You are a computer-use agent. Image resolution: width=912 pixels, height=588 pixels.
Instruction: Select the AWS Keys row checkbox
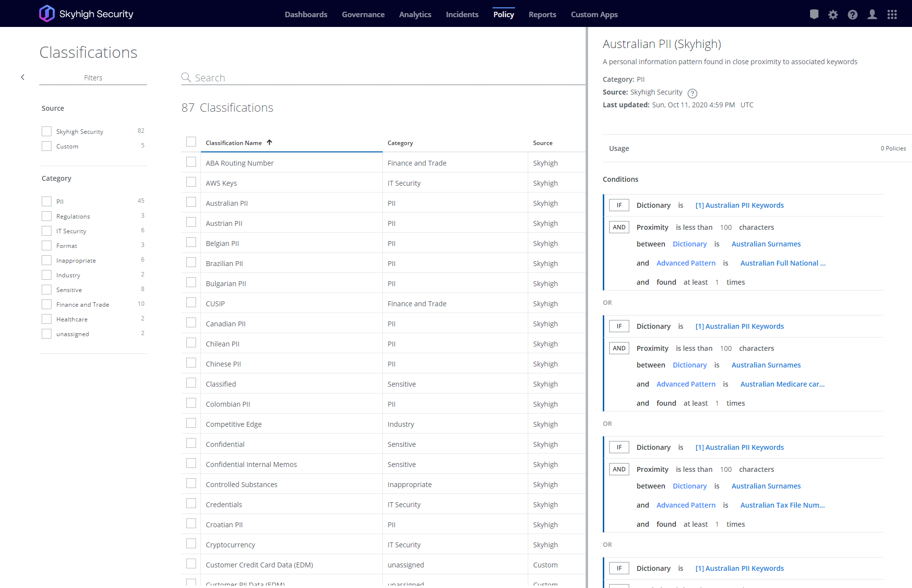click(191, 182)
